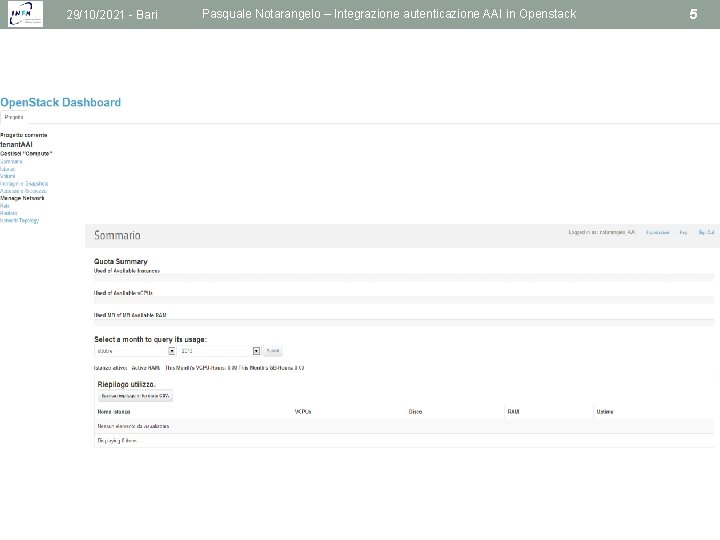Open Immagini e Snapshots in the sidebar
Screen dimensions: 720x540
[x=24, y=184]
